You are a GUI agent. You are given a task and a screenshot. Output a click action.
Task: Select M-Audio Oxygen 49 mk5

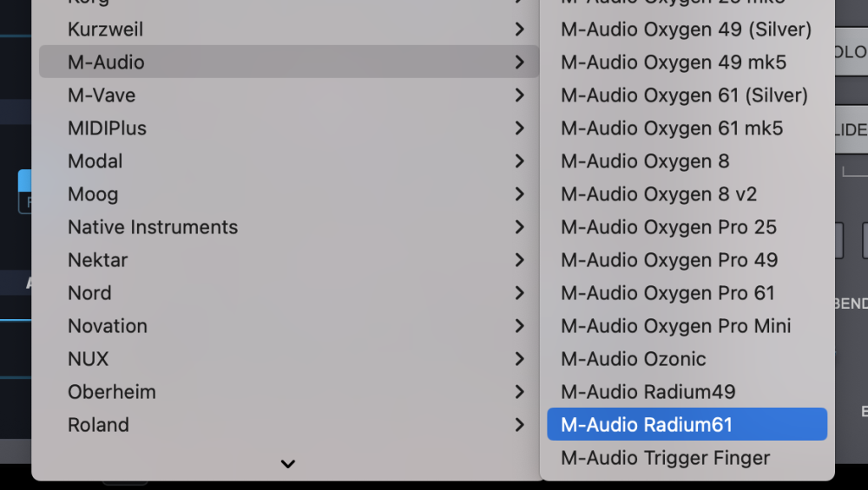click(673, 62)
